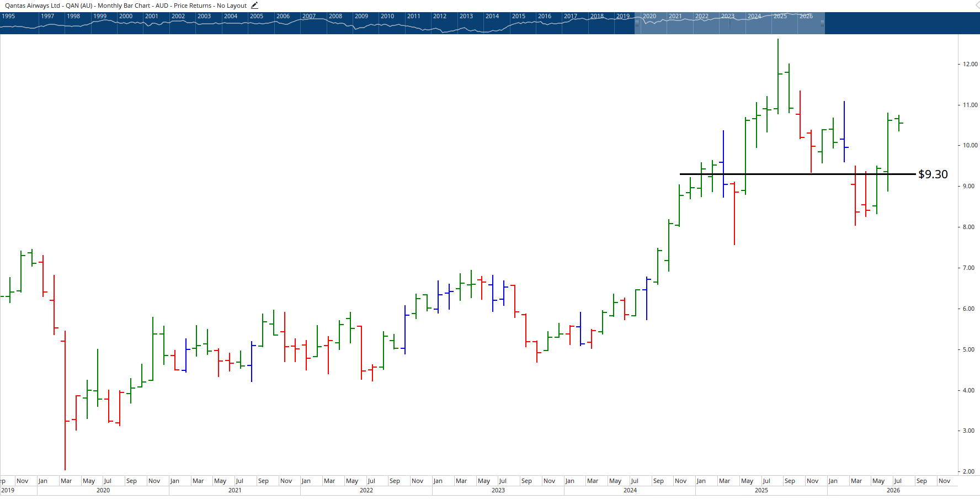Screen dimensions: 980x499
Task: Click the pencil edit icon beside the chart title
Action: [x=254, y=6]
